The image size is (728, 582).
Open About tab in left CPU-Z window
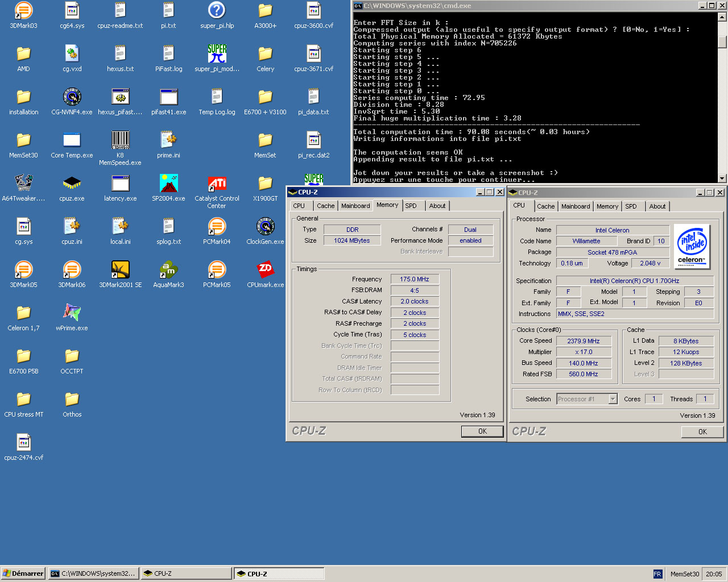pyautogui.click(x=437, y=206)
